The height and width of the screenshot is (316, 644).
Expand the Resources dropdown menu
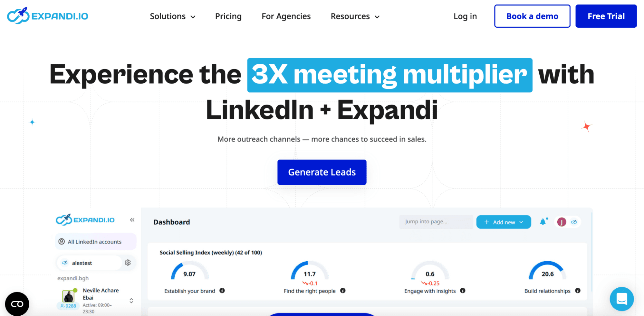click(355, 16)
